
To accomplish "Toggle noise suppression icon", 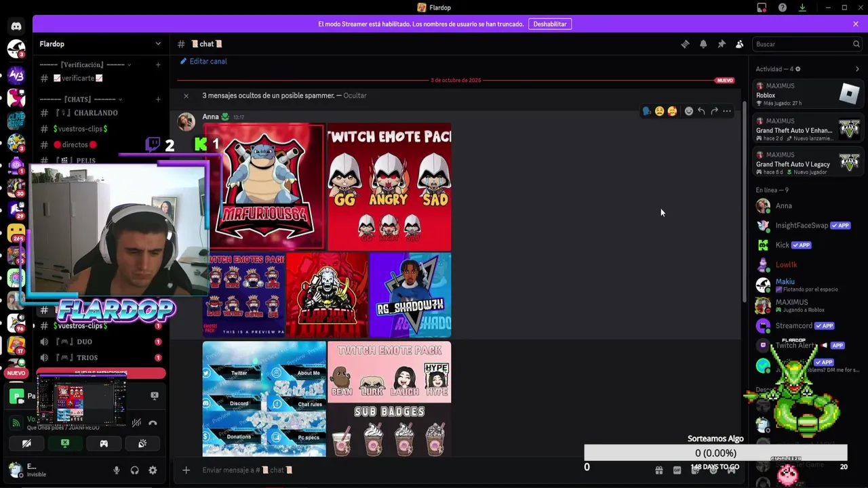I will (x=136, y=423).
